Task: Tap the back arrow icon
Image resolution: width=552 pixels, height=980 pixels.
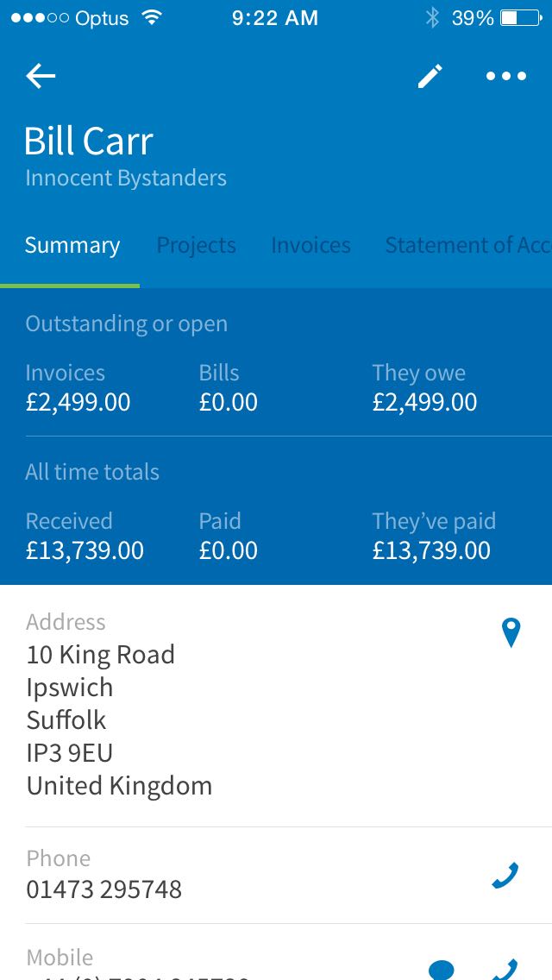Action: pyautogui.click(x=41, y=76)
